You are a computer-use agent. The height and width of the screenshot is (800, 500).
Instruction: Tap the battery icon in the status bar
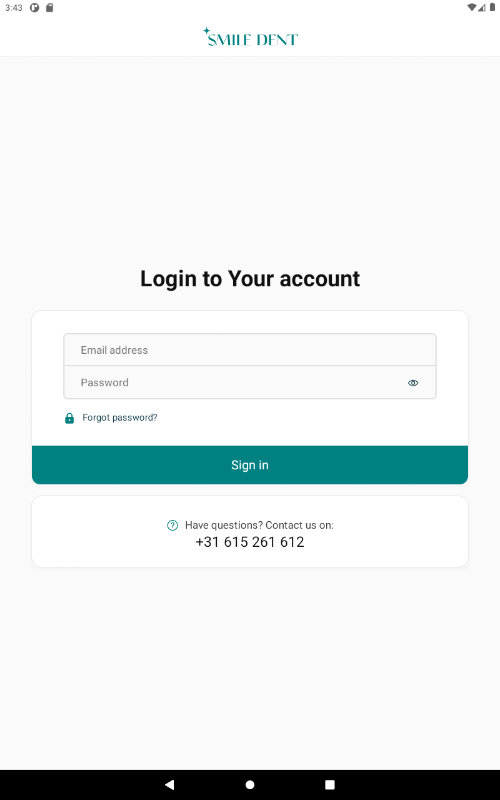click(x=492, y=8)
